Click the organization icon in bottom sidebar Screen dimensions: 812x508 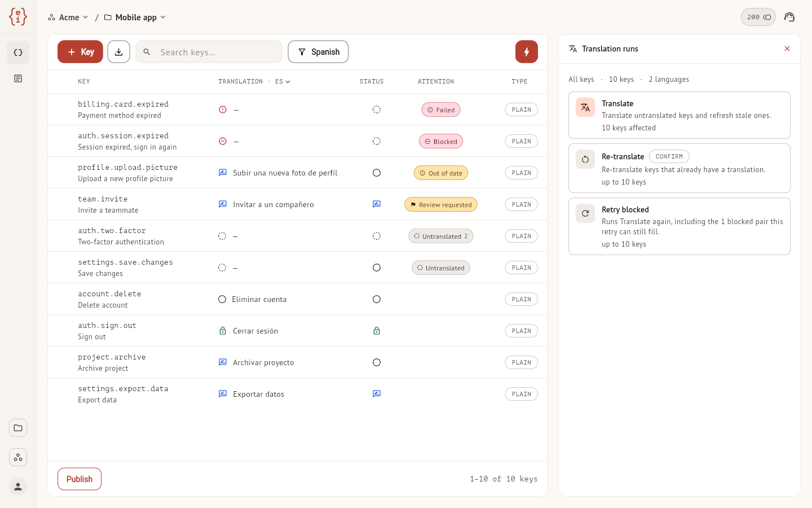18,457
